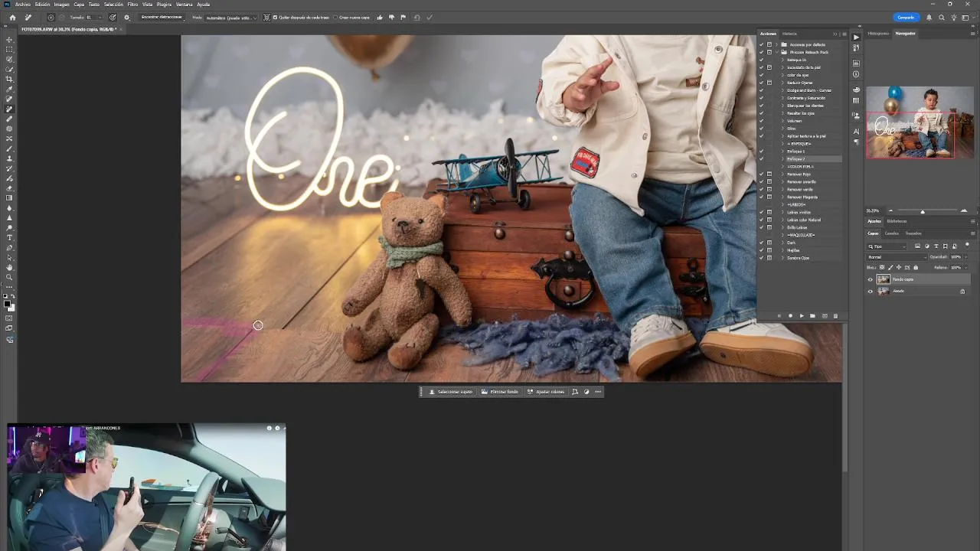Create new action with the plus icon

click(x=825, y=316)
